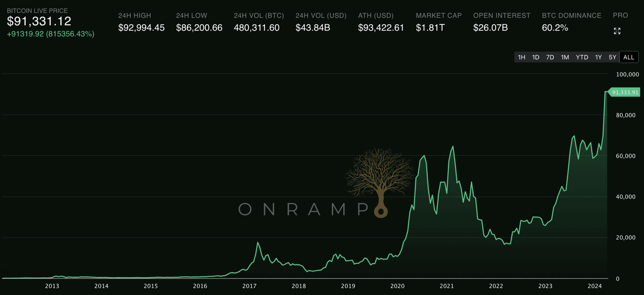Switch to the 1Y chart view
The image size is (644, 295).
click(598, 57)
